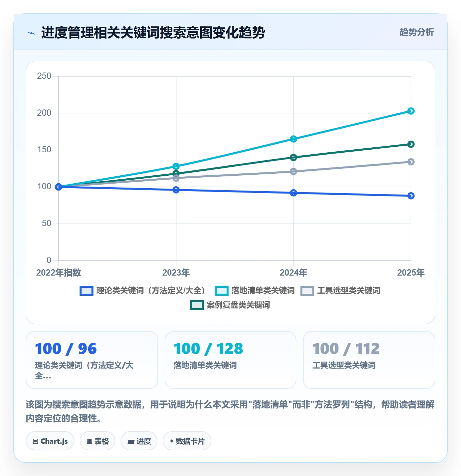Screen dimensions: 461x476
Task: Select the 2023年 point on cyan 落地清单 line
Action: tap(176, 166)
